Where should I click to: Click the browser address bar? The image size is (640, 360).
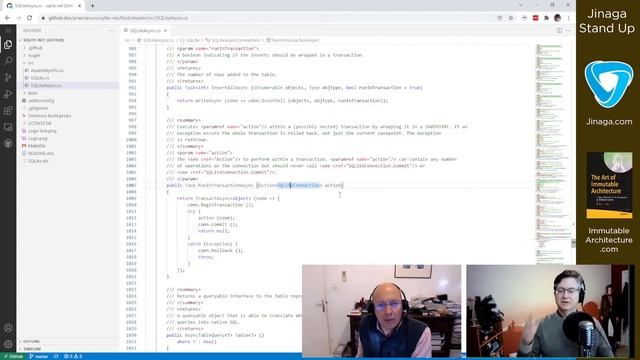click(x=269, y=18)
